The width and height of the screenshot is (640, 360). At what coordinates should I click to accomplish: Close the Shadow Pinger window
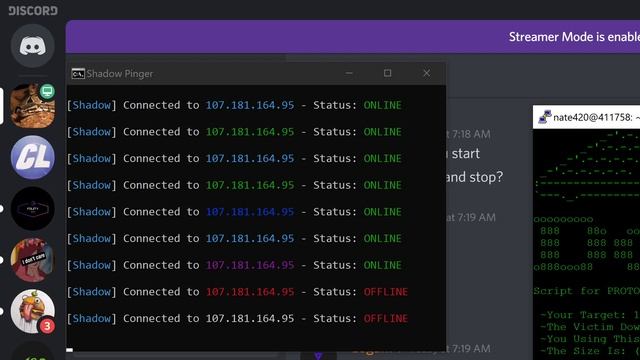tap(427, 73)
